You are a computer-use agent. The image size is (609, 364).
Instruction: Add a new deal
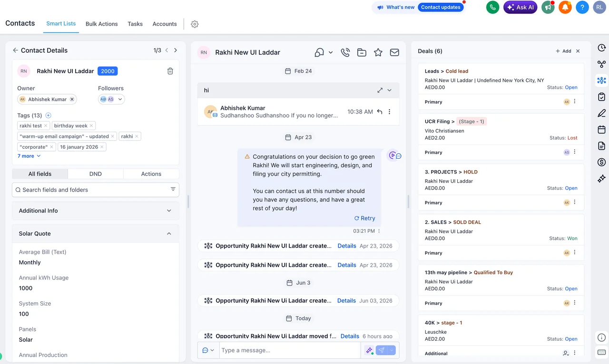563,51
